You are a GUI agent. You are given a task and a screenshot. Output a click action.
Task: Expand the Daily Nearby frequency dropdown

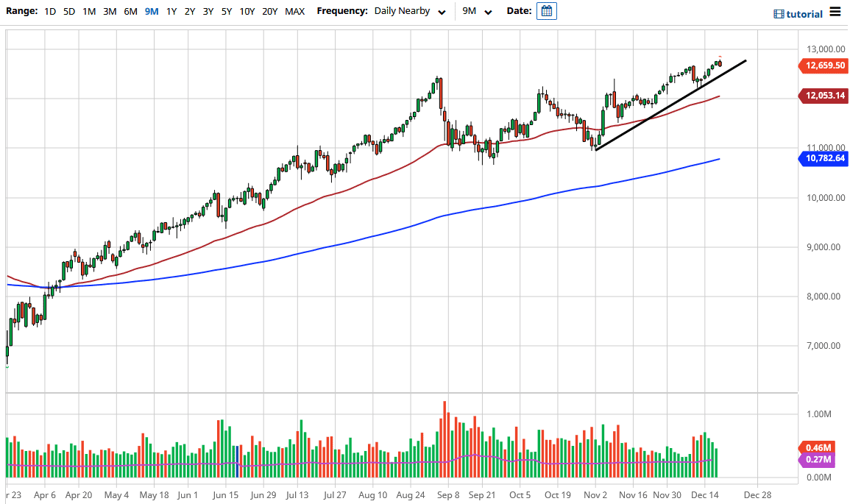coord(410,11)
